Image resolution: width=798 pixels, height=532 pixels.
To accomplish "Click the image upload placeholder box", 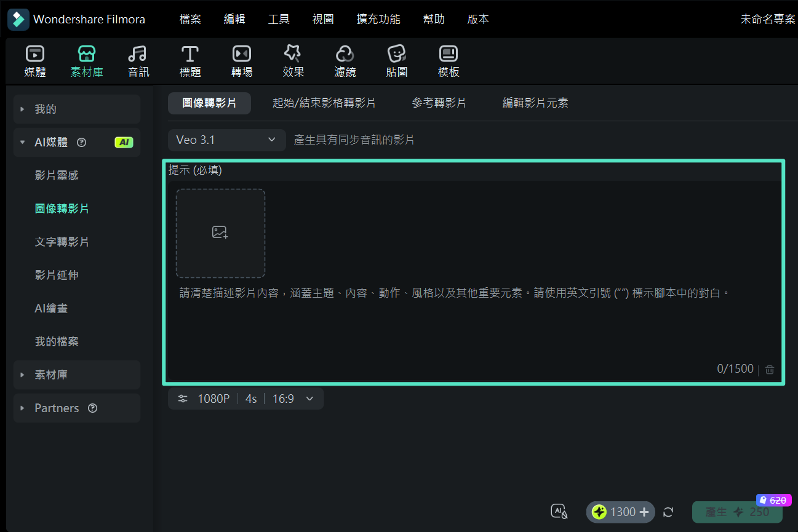I will click(x=220, y=233).
